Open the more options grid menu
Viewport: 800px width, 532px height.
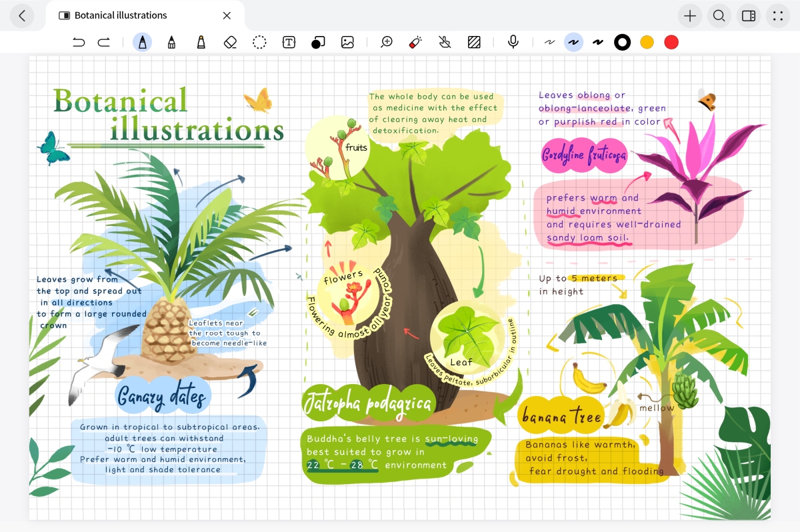point(777,16)
